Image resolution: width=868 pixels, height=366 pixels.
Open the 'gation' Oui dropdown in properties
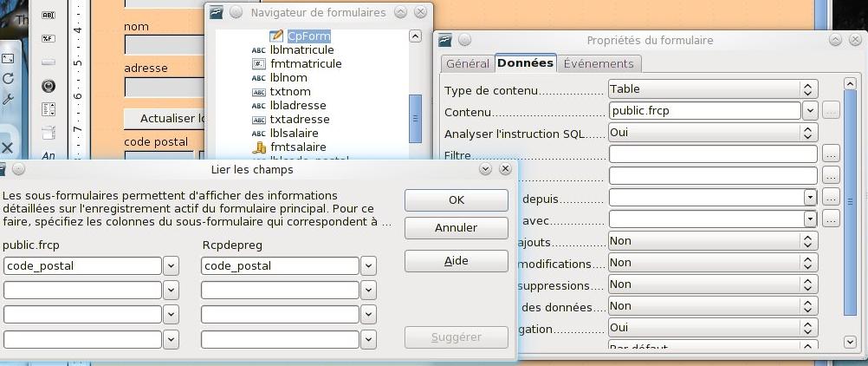(713, 327)
